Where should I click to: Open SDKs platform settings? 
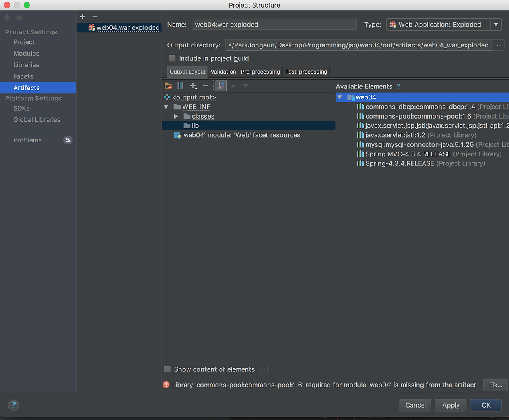[21, 108]
